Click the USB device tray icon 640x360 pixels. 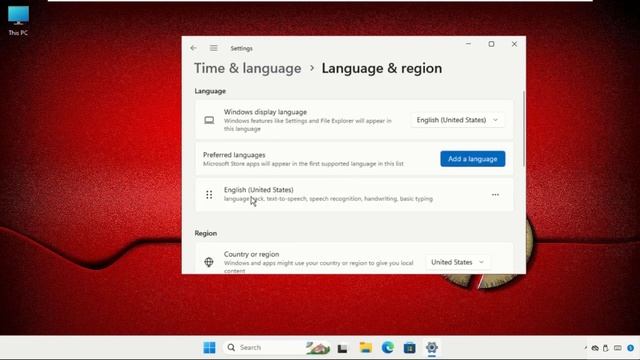[x=606, y=348]
